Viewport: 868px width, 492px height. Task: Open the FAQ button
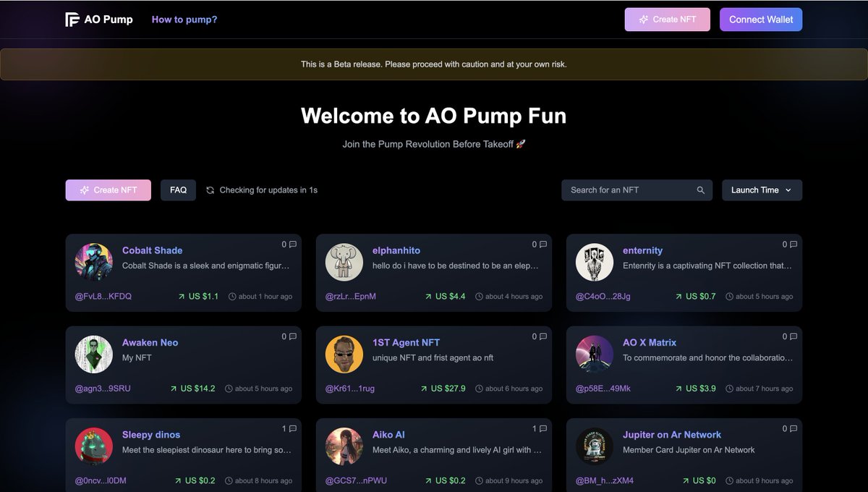pyautogui.click(x=178, y=190)
